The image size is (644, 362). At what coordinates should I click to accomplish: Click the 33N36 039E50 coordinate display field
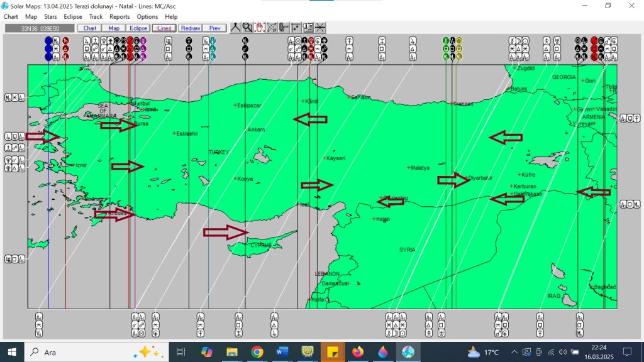pos(40,28)
